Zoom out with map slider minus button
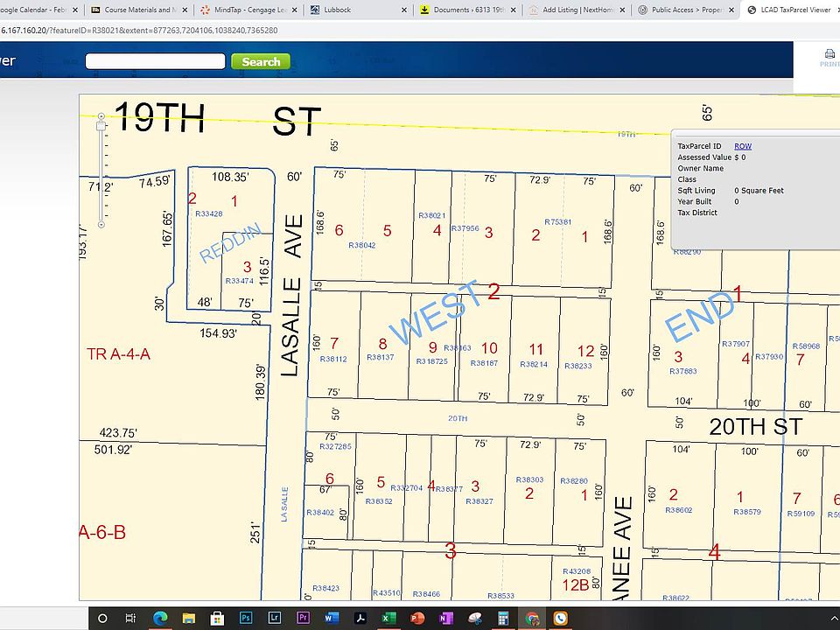 click(x=101, y=225)
